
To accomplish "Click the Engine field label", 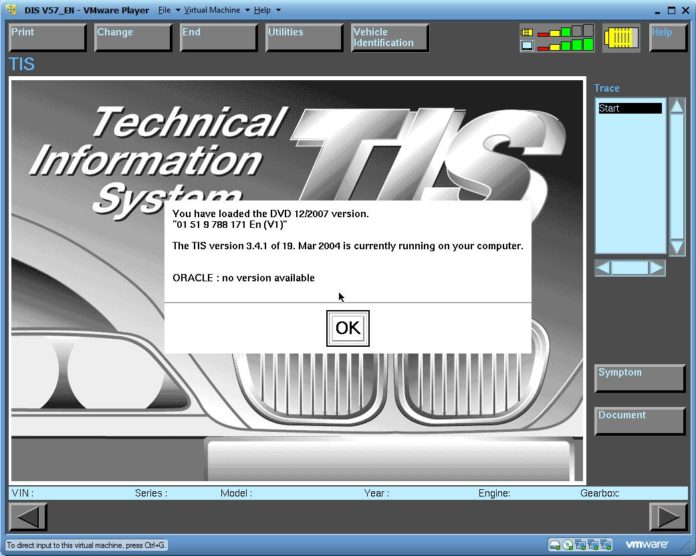I will 494,493.
